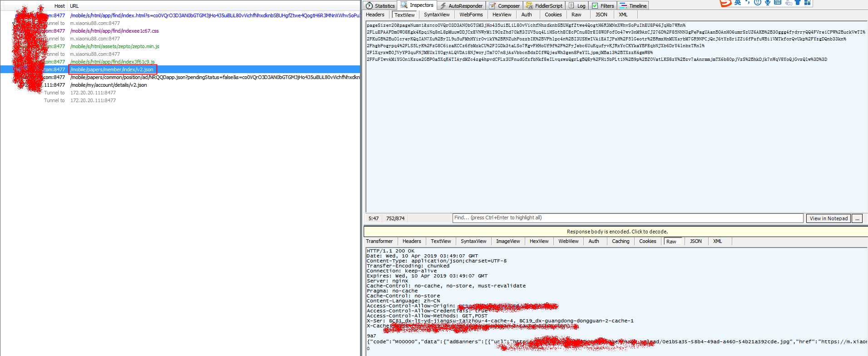
Task: Select session /mobile/s/html/app/find/index.html
Action: click(180, 15)
